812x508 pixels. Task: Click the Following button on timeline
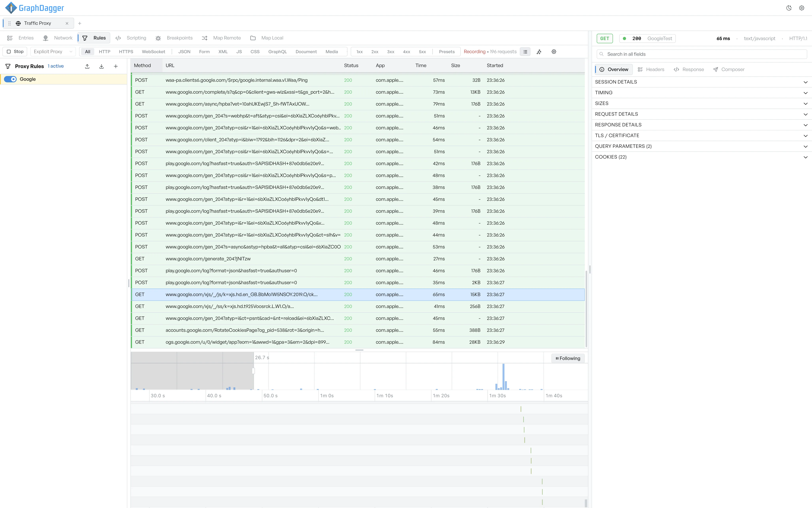[568, 358]
